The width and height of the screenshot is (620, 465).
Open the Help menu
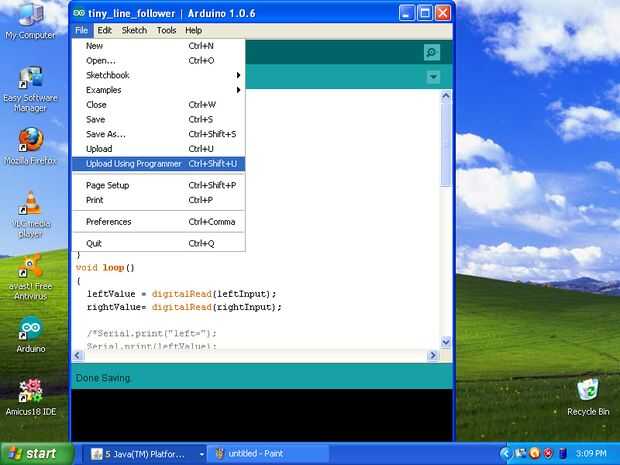(193, 30)
